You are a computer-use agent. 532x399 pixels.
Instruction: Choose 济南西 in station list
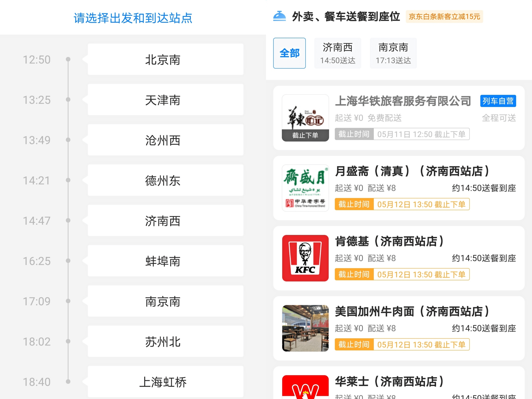click(165, 221)
